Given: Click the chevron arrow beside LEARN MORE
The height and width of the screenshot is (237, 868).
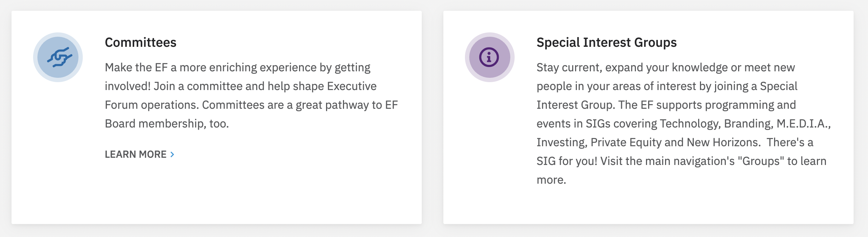Looking at the screenshot, I should click(x=172, y=155).
